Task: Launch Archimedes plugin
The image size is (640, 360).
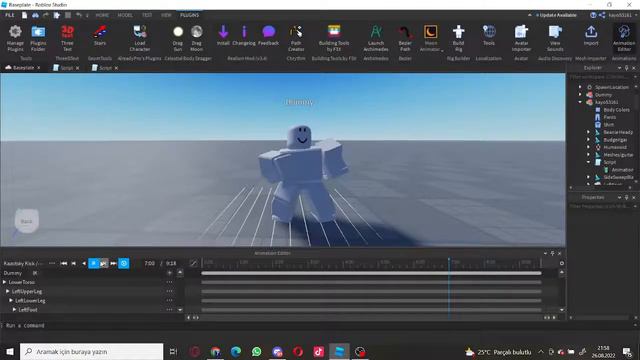Action: click(x=376, y=38)
